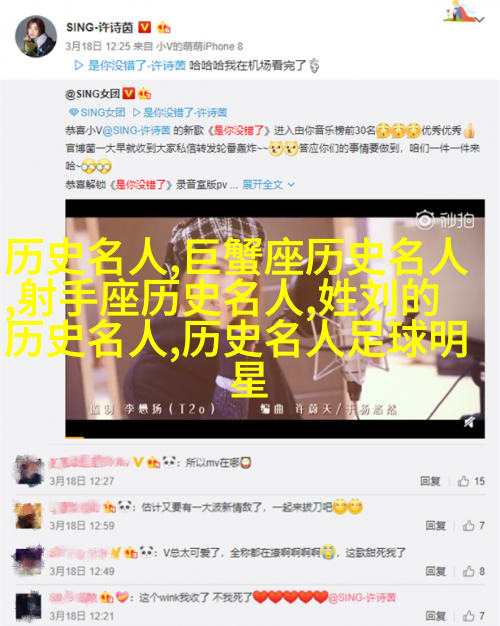Click the crown membership icon next to SING女团
Image resolution: width=500 pixels, height=626 pixels.
click(144, 94)
